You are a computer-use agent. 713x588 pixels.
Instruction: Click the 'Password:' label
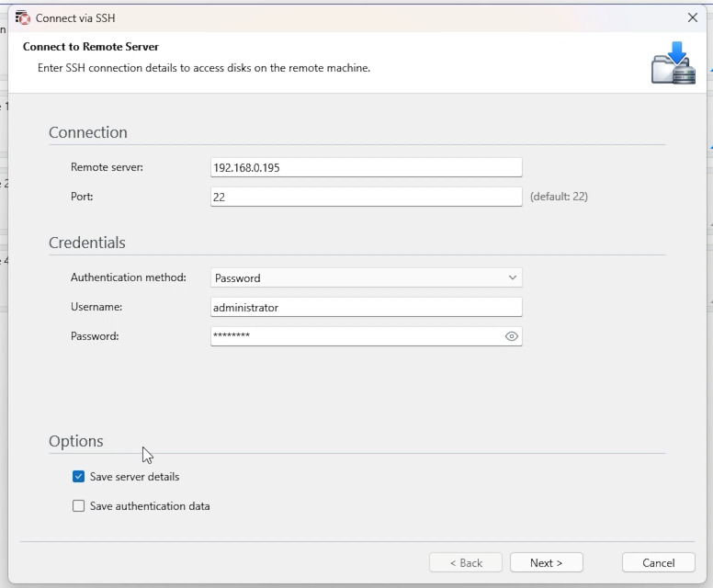pos(95,336)
